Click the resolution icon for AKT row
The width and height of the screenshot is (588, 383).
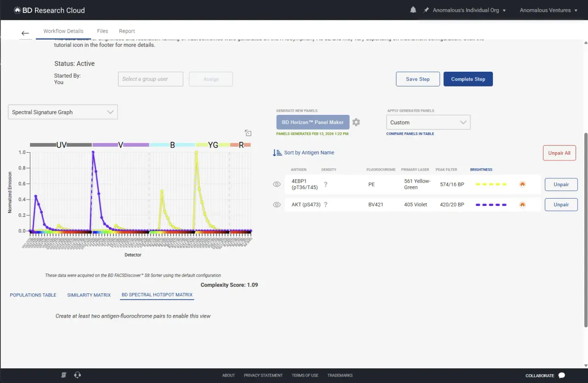click(522, 205)
